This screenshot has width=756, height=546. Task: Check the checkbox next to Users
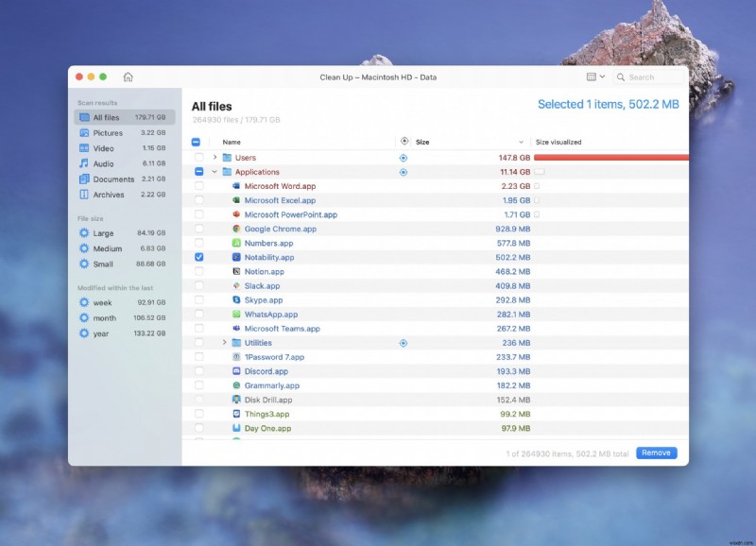pyautogui.click(x=199, y=157)
